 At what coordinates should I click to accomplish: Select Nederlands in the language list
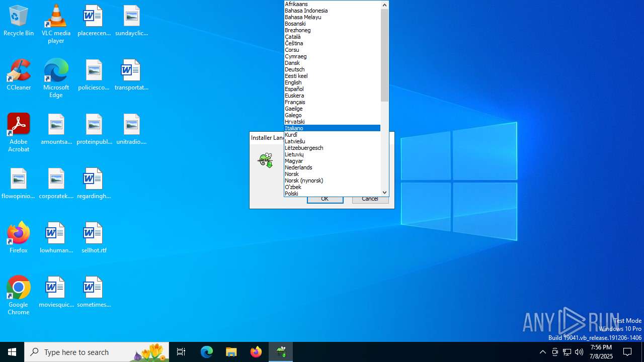click(x=332, y=167)
